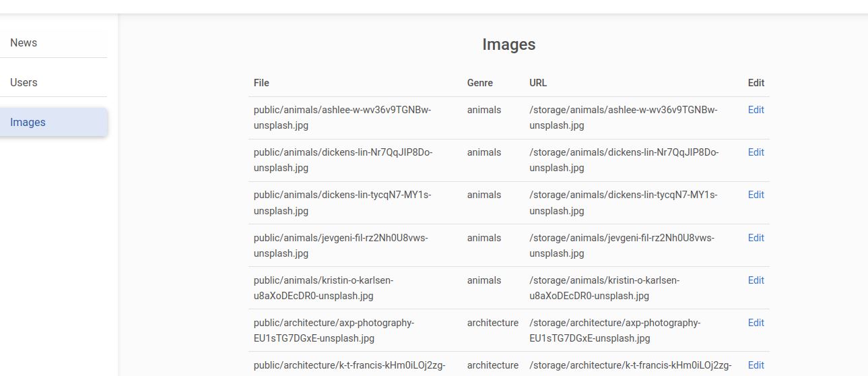The image size is (868, 376).
Task: Select the public/animals/jevgeni-fil file path cell
Action: click(341, 245)
